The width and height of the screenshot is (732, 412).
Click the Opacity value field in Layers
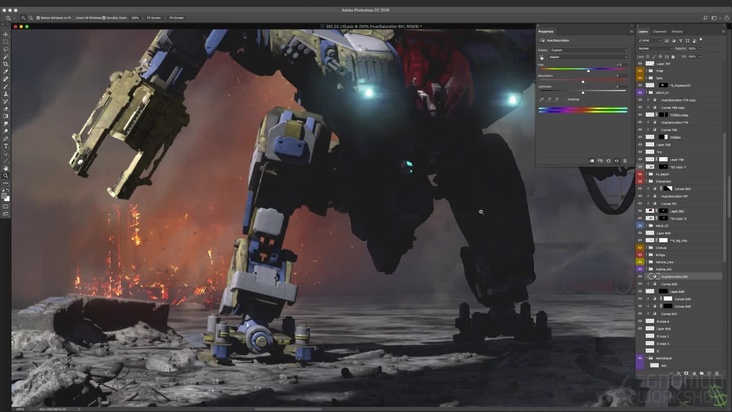pos(693,49)
